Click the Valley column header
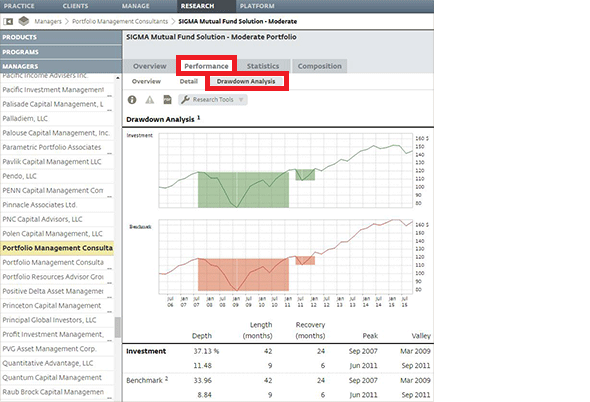Image resolution: width=590 pixels, height=402 pixels. click(x=421, y=336)
